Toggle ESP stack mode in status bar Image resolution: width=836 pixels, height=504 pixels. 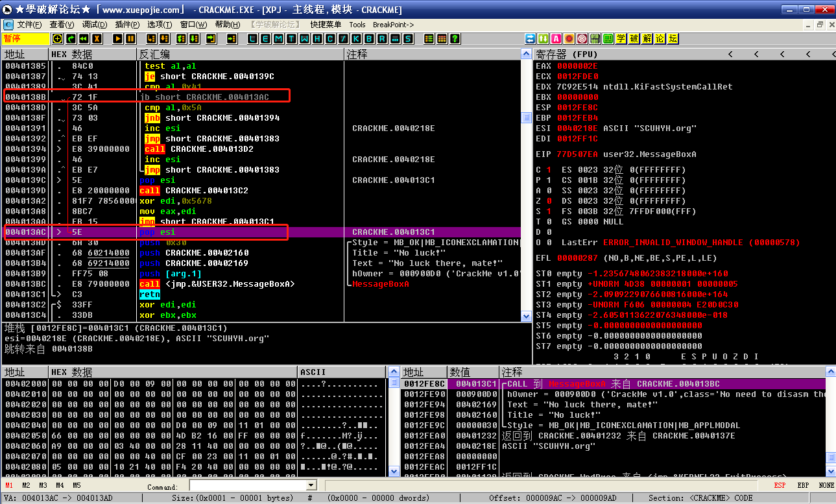click(780, 485)
